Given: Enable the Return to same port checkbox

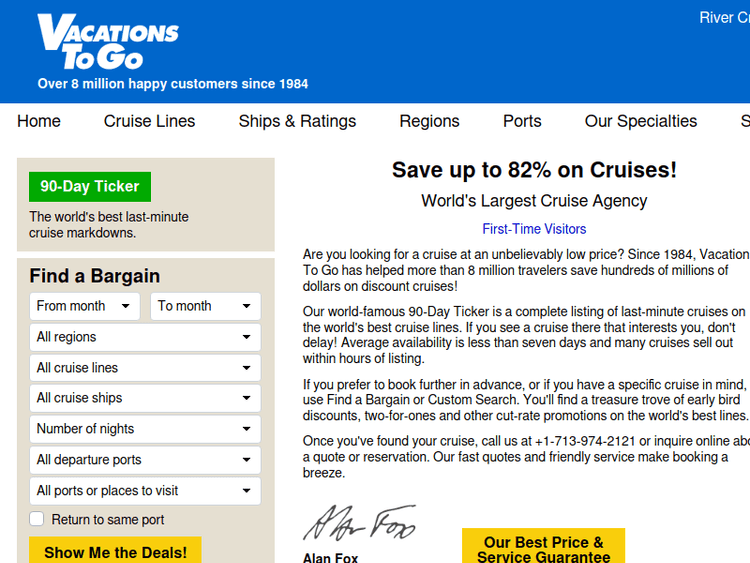Looking at the screenshot, I should 37,519.
